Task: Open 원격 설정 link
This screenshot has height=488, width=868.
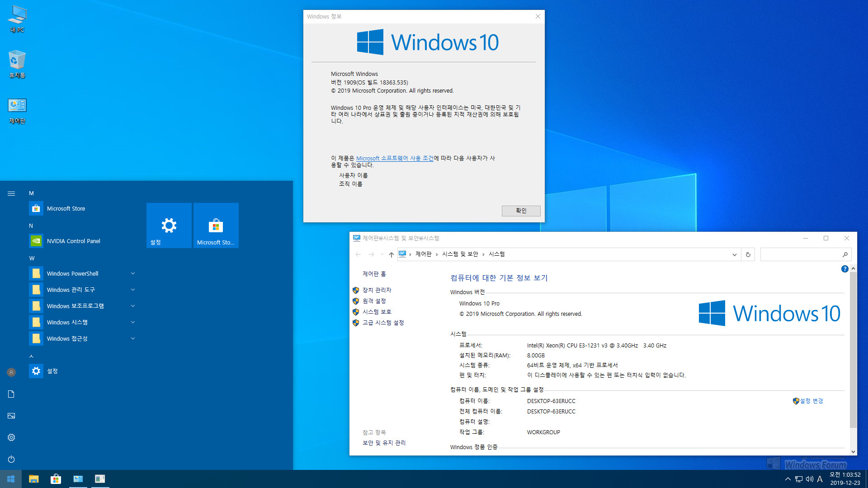Action: pos(374,301)
